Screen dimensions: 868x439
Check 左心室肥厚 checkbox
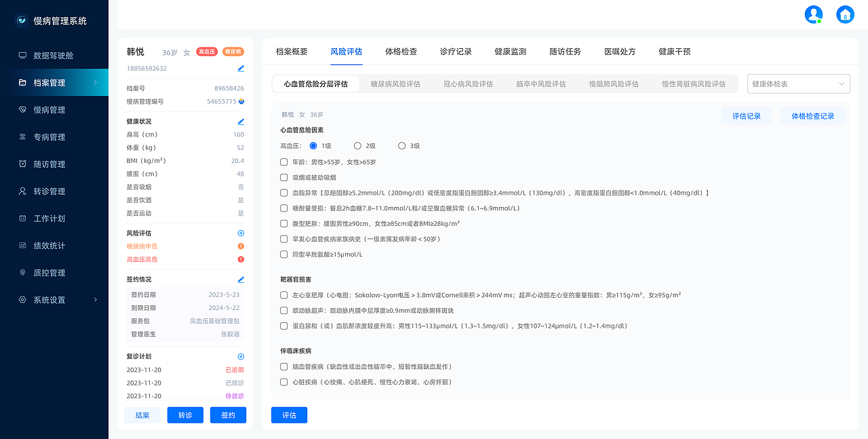click(x=284, y=295)
